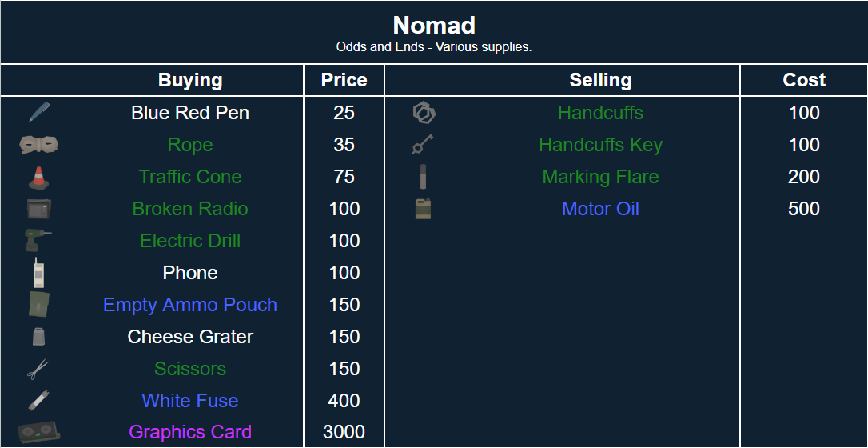
Task: Open the Graphics Card link
Action: 190,432
